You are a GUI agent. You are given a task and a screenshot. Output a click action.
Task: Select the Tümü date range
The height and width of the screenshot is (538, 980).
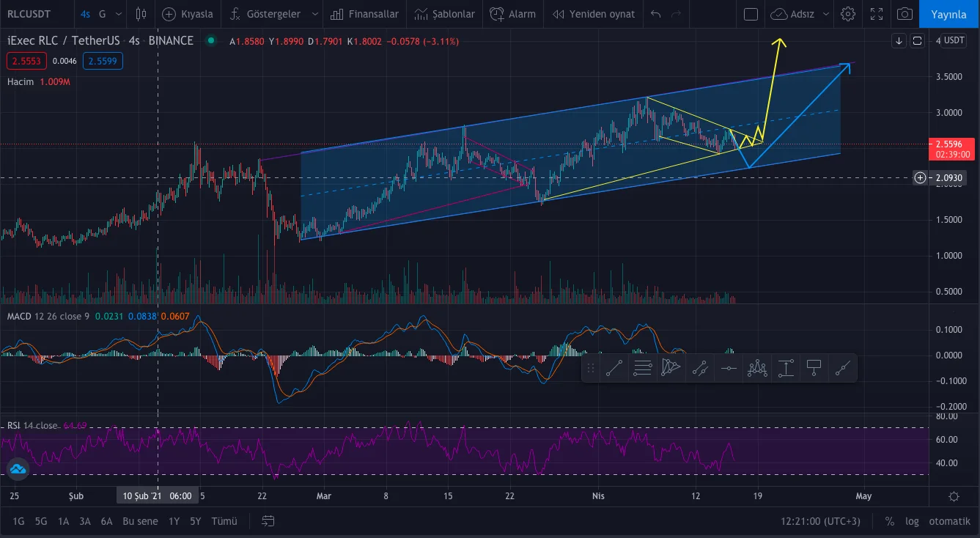(224, 521)
